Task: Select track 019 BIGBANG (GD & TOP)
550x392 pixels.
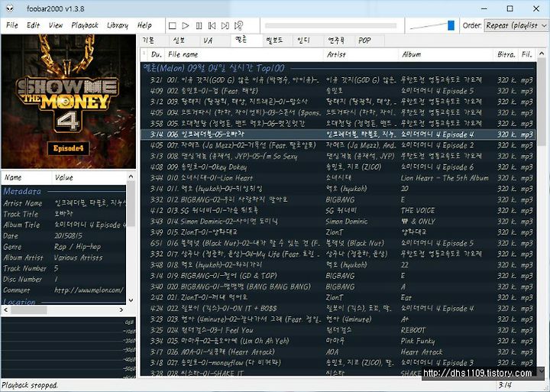Action: coord(338,276)
